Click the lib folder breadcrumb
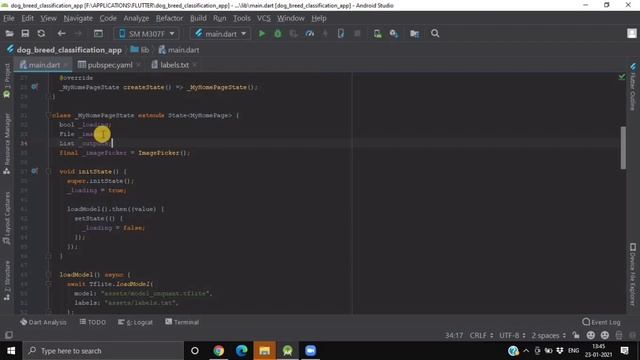640x360 pixels. (x=140, y=50)
